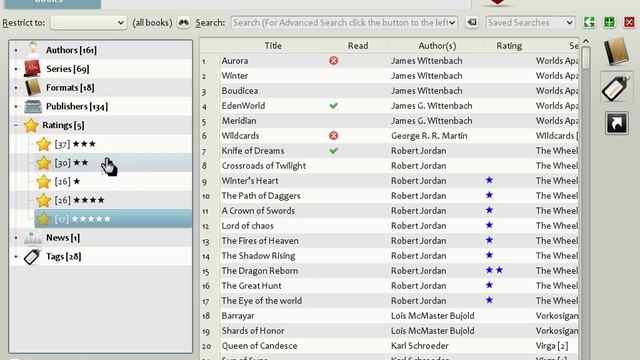Click the red Series book icon
Image resolution: width=640 pixels, height=360 pixels.
pos(33,69)
